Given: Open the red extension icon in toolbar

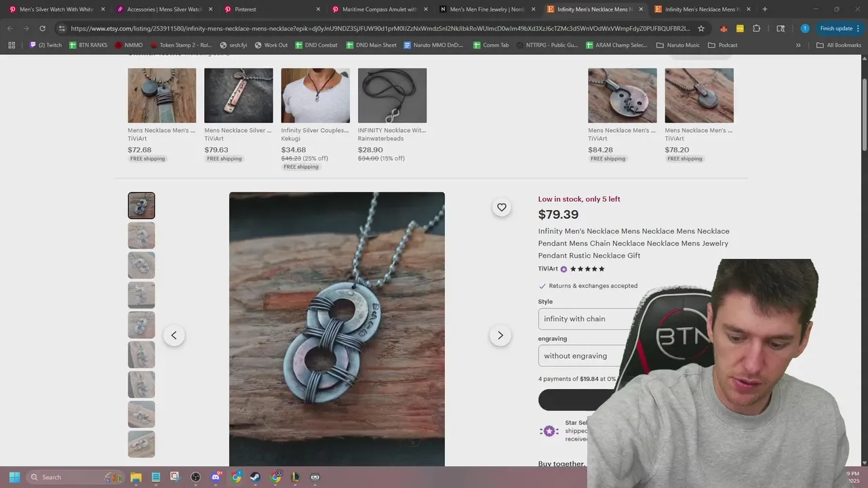Looking at the screenshot, I should pos(724,28).
